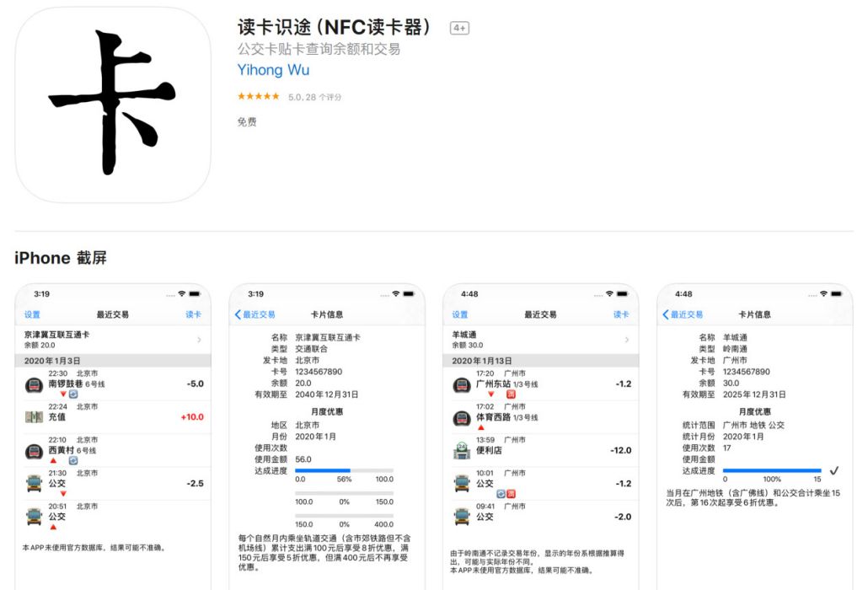Viewport: 868px width, 590px height.
Task: Click the checkmark beside the progress bar
Action: click(x=834, y=471)
